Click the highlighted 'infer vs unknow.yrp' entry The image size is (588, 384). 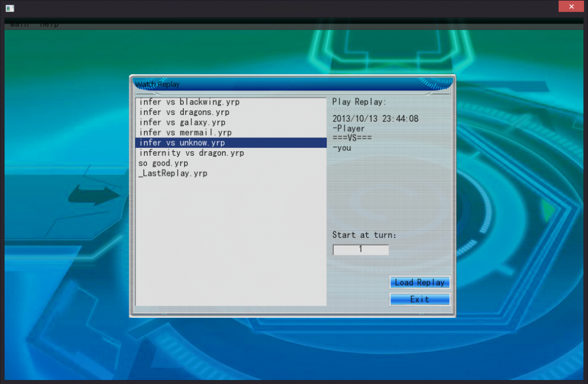click(x=183, y=143)
